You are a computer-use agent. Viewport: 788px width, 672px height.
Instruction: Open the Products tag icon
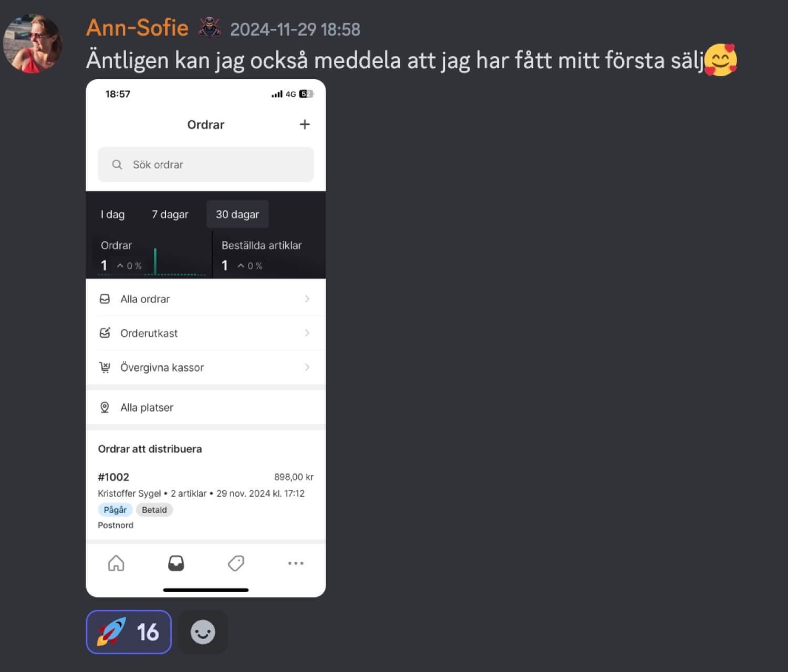(236, 563)
